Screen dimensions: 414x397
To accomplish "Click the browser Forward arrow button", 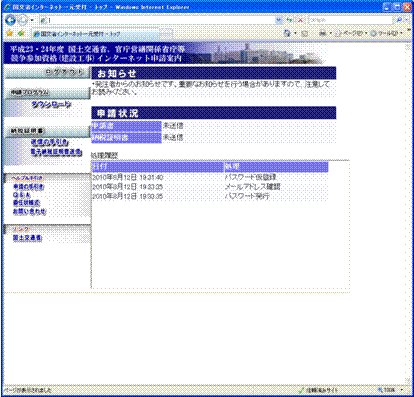I will click(x=23, y=20).
